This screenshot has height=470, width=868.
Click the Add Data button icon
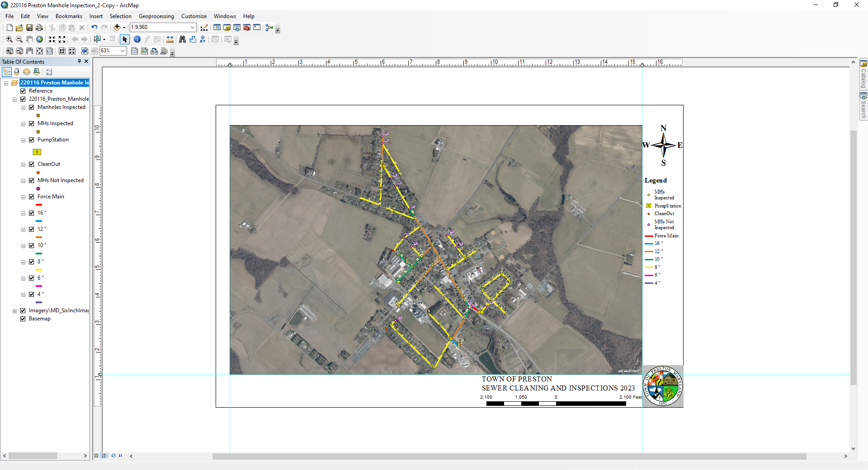coord(117,28)
